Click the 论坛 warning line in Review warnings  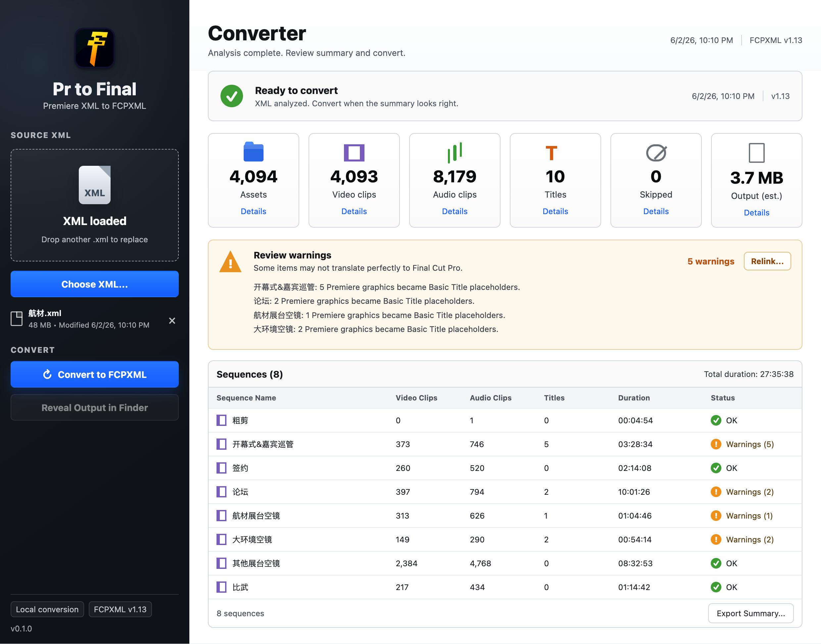coord(364,301)
